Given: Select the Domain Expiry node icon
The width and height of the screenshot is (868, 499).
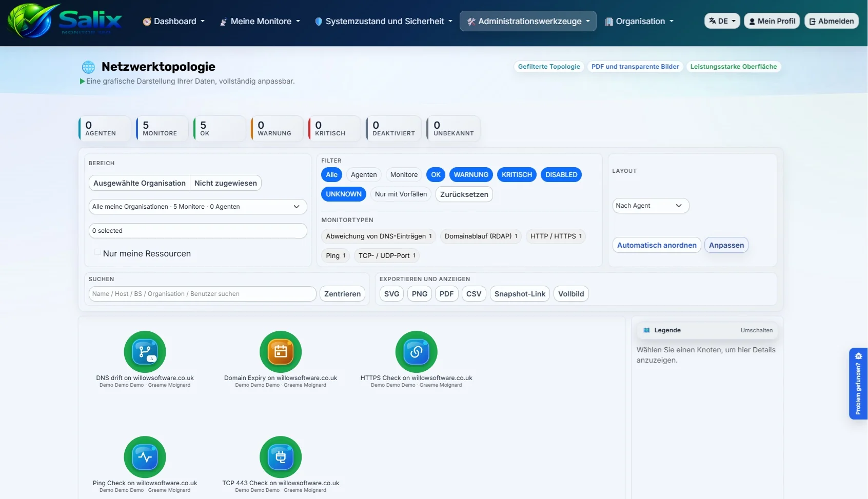Looking at the screenshot, I should (281, 352).
